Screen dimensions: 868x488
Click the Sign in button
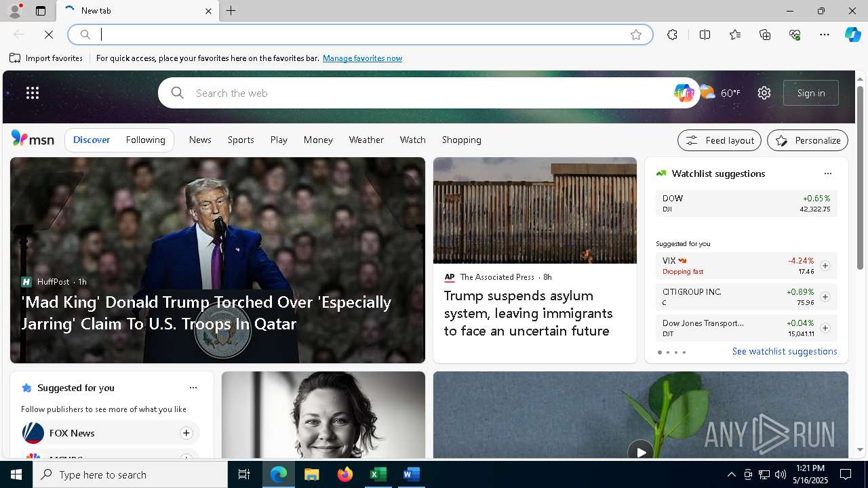click(x=811, y=93)
